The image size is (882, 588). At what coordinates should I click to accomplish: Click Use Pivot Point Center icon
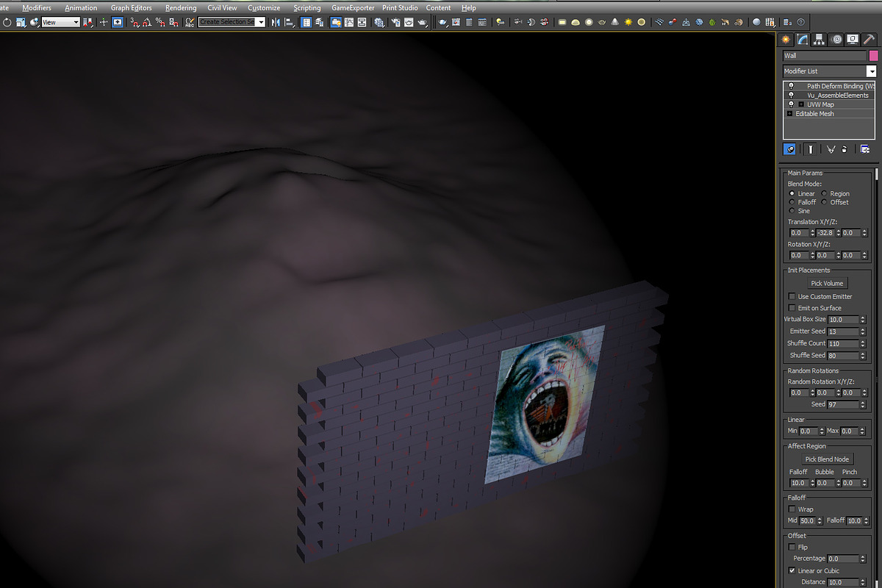point(88,22)
